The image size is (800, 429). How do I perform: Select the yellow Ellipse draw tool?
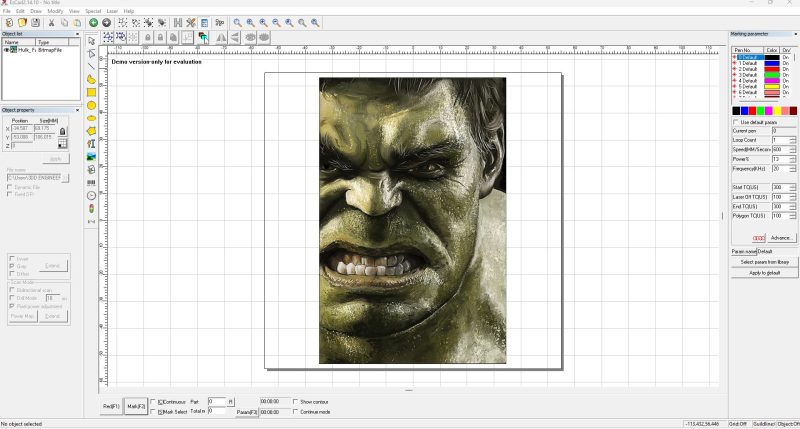[x=91, y=118]
